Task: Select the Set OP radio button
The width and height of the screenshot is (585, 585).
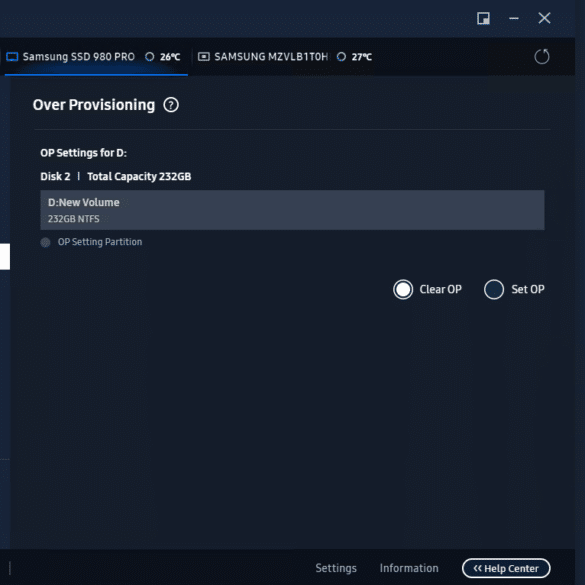Action: pos(494,289)
